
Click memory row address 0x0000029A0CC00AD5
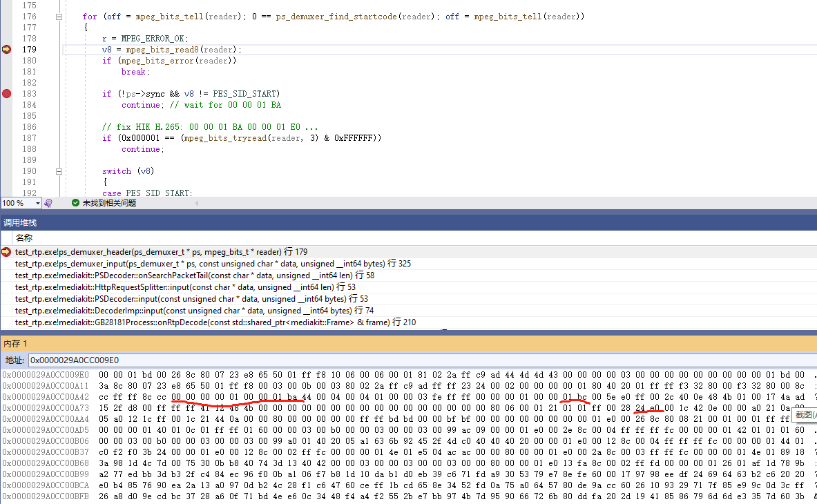point(46,430)
